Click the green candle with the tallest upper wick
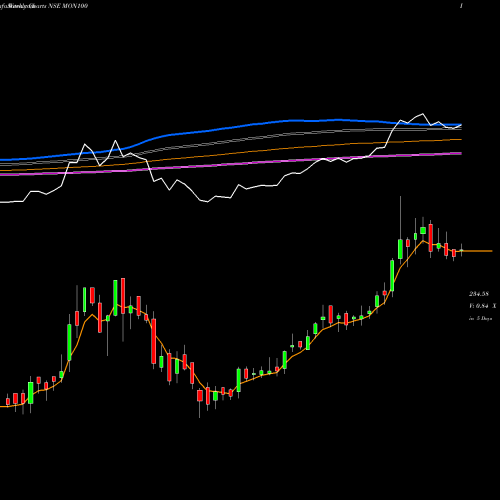Screen dimensions: 500x500 click(x=400, y=249)
